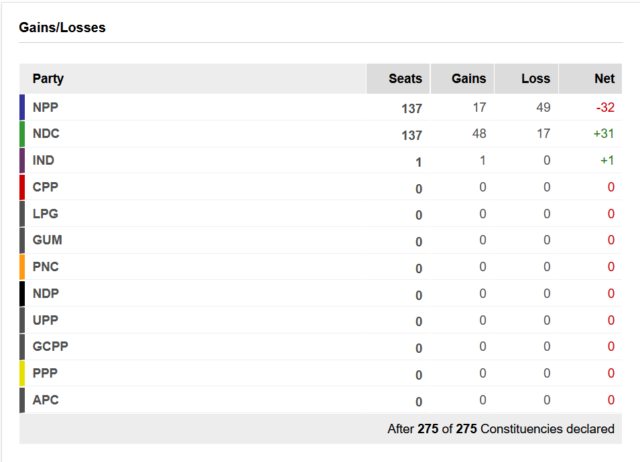Image resolution: width=640 pixels, height=462 pixels.
Task: Select the Gains column header
Action: (x=462, y=79)
